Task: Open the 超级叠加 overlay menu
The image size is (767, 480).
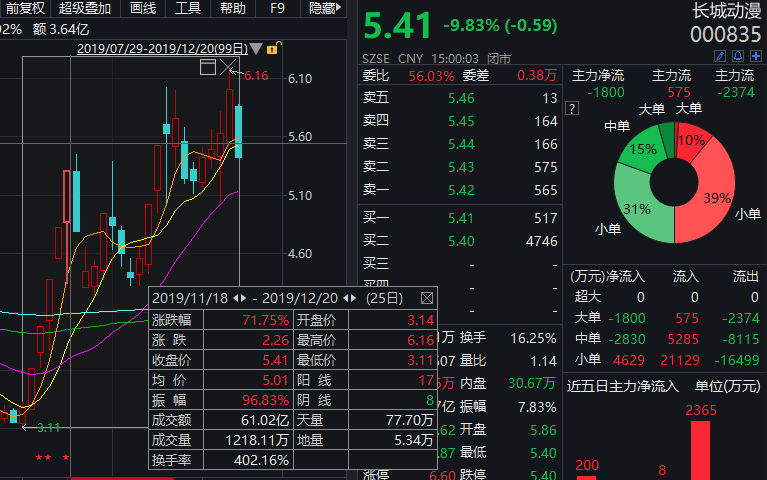Action: tap(85, 8)
